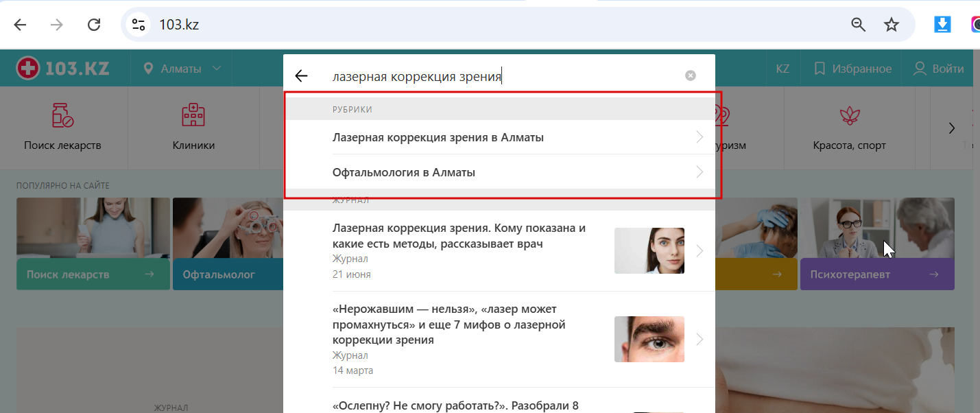This screenshot has width=980, height=413.
Task: Clear the search field with the X icon
Action: pos(691,75)
